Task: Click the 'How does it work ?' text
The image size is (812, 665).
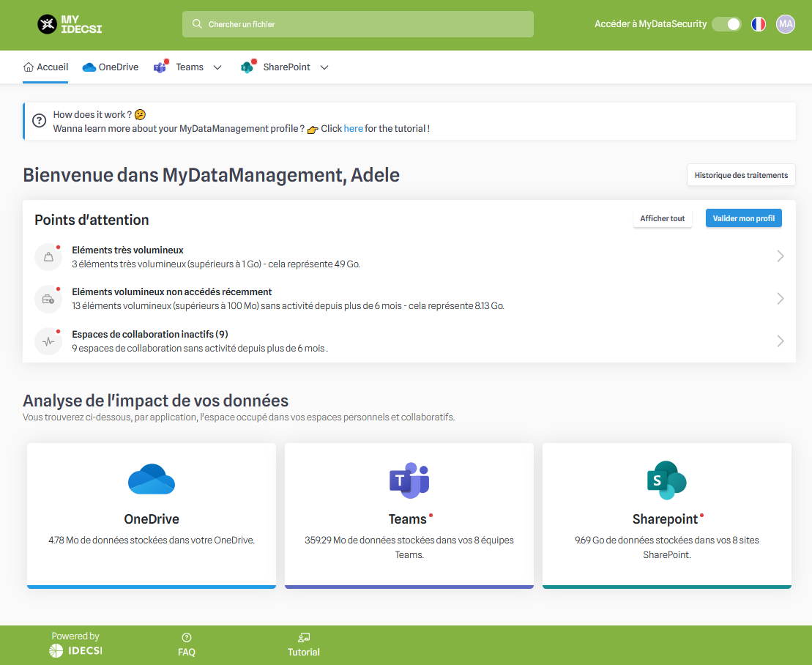Action: 93,114
